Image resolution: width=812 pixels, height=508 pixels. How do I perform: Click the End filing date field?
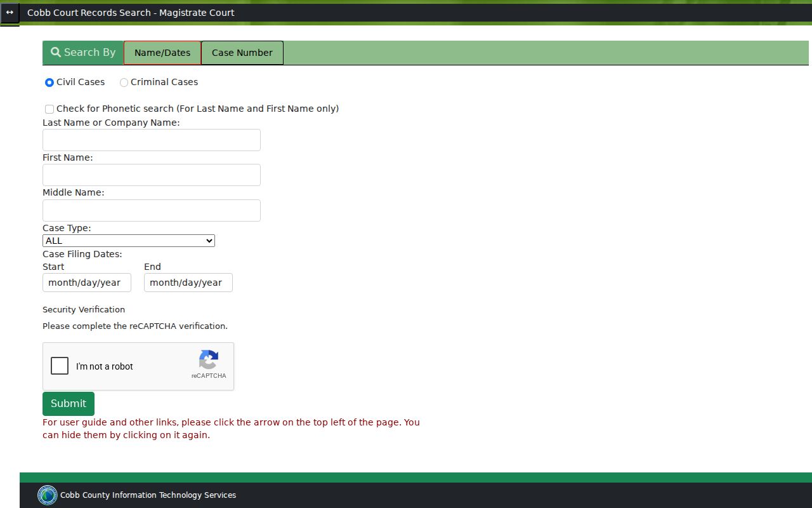point(188,283)
